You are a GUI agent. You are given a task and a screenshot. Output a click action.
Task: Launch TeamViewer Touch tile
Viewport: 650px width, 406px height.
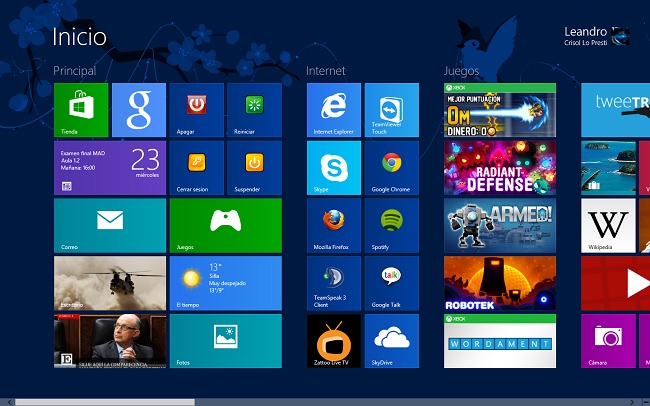[392, 110]
